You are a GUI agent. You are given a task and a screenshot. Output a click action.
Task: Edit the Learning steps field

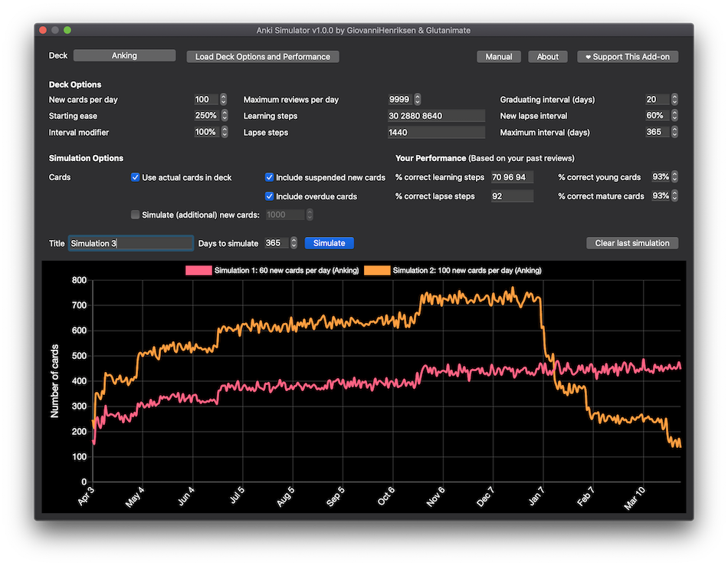[436, 116]
